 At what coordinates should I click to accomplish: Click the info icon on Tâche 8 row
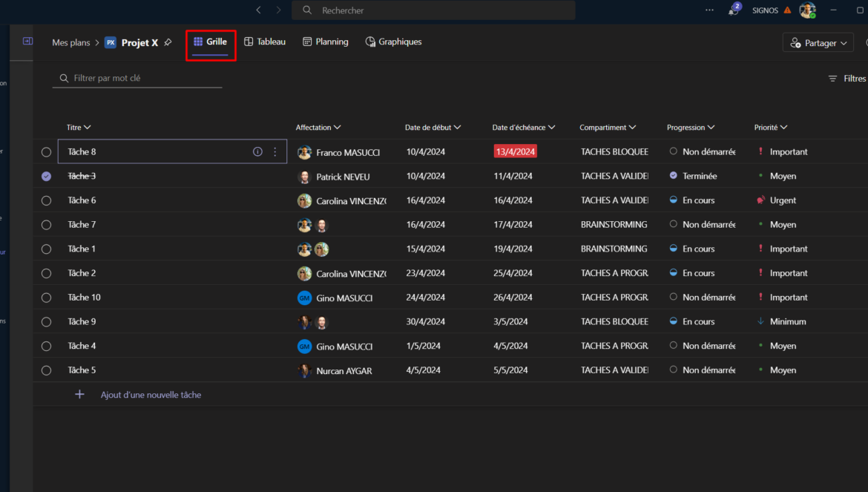click(257, 151)
